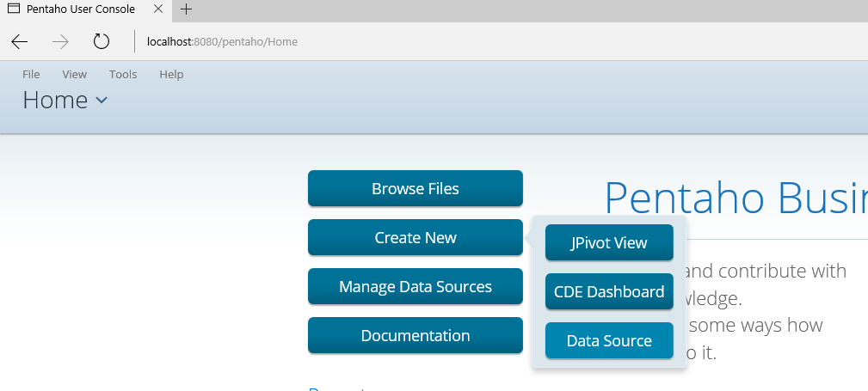
Task: Expand the Home perspective dropdown
Action: 65,100
